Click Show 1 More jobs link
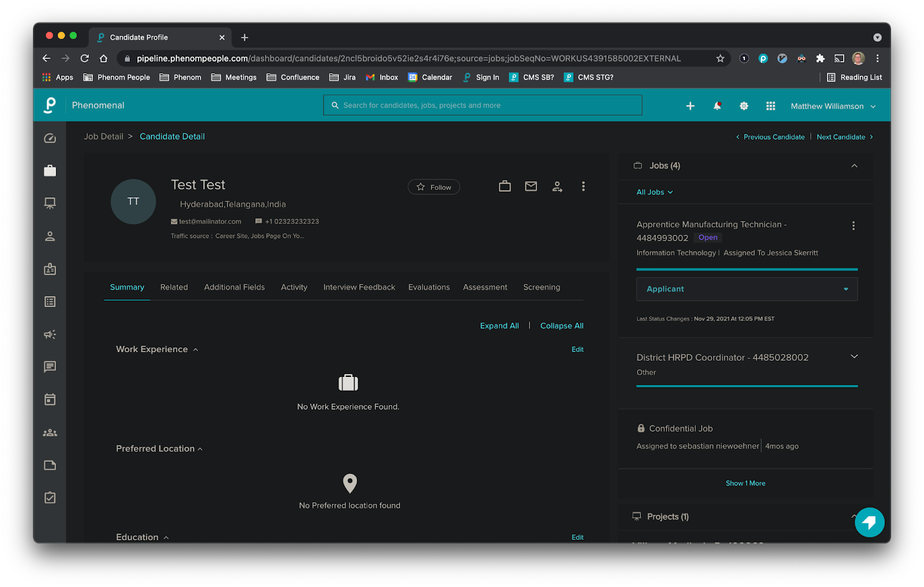The height and width of the screenshot is (587, 924). pyautogui.click(x=746, y=483)
